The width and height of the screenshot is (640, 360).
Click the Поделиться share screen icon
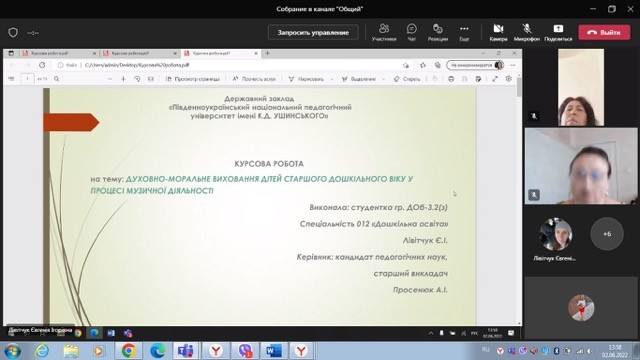[558, 32]
